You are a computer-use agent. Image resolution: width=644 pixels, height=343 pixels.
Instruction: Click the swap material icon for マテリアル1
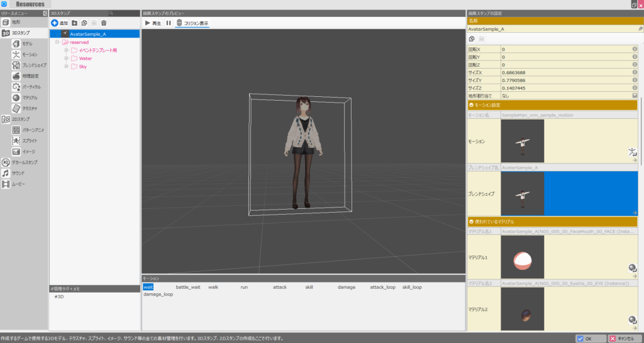click(633, 267)
